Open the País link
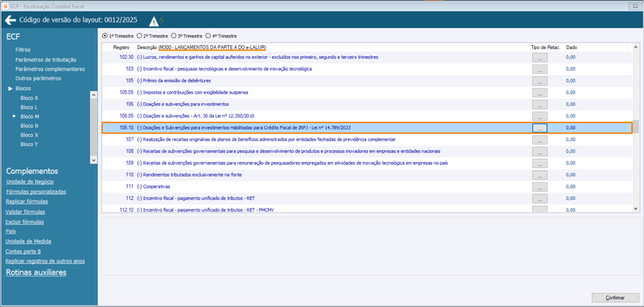Image resolution: width=644 pixels, height=307 pixels. point(10,231)
